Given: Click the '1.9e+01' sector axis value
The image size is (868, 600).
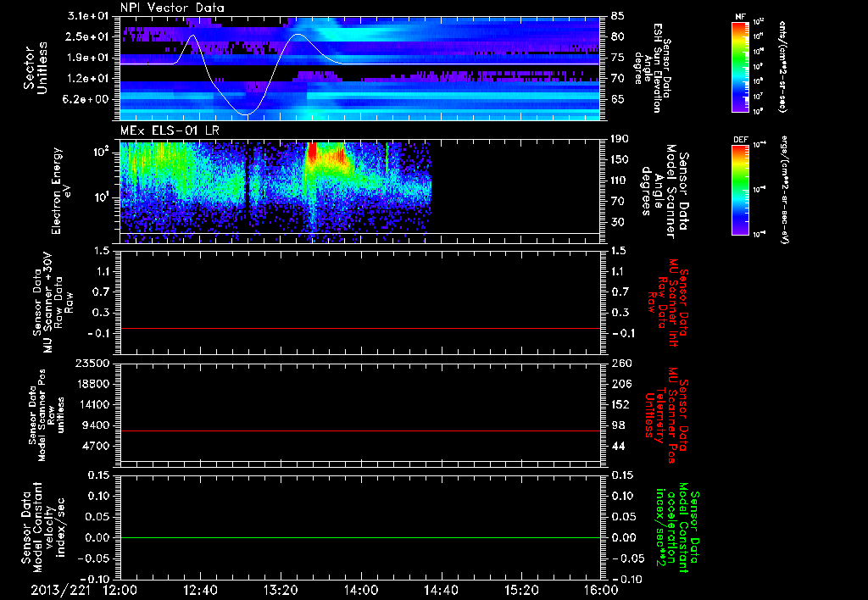Looking at the screenshot, I should tap(87, 58).
